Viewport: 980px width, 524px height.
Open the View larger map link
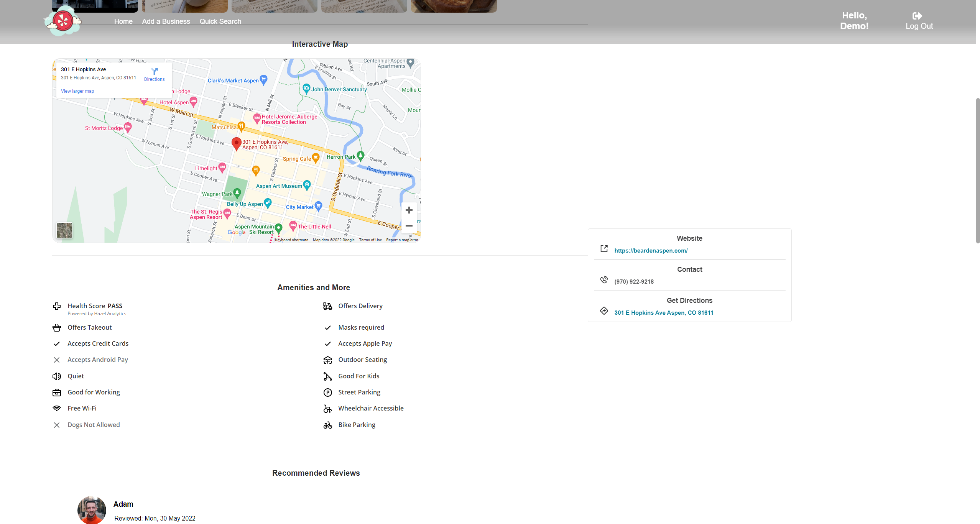(77, 91)
